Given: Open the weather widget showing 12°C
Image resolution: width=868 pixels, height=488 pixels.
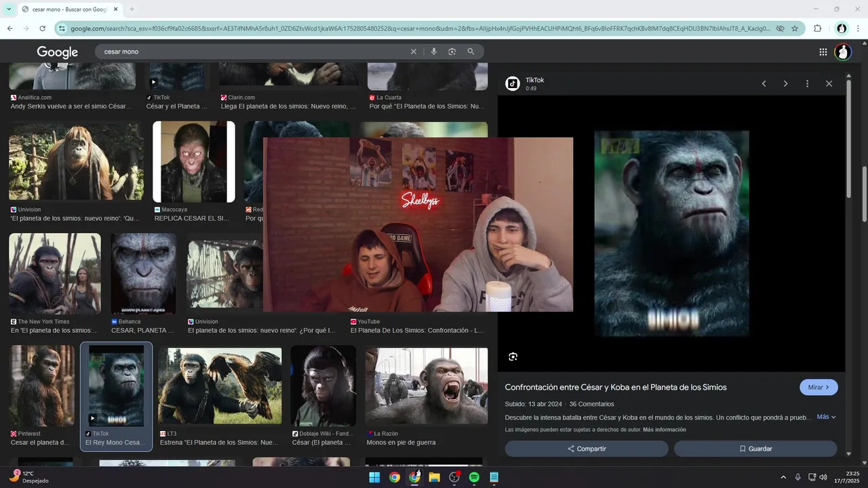Looking at the screenshot, I should [x=28, y=476].
